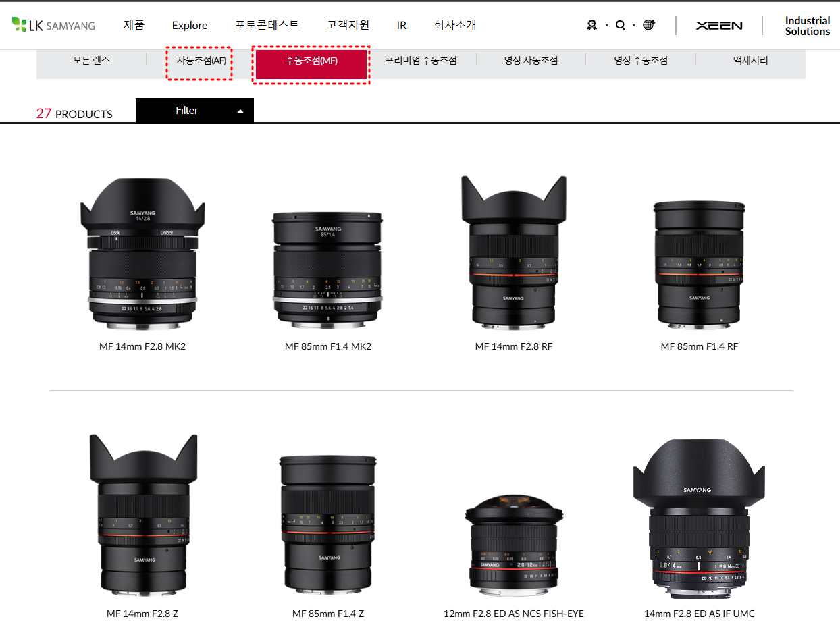Open MF 14mm F2.8 MK2 lens image
Screen dimensions: 840x627
[x=142, y=254]
